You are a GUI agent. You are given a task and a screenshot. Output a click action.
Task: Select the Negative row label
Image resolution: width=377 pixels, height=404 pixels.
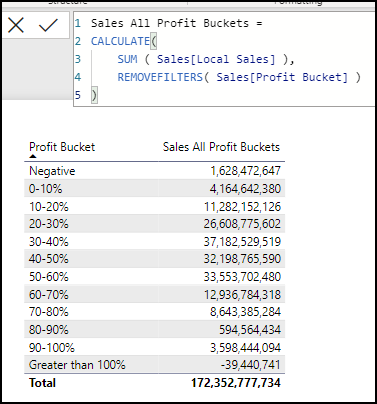coord(52,171)
